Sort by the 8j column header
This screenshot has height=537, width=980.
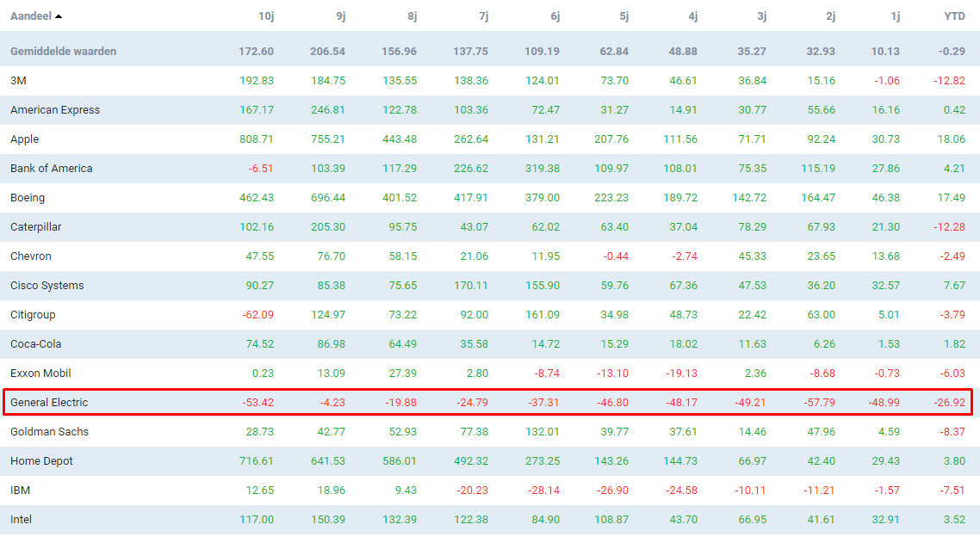click(x=412, y=16)
